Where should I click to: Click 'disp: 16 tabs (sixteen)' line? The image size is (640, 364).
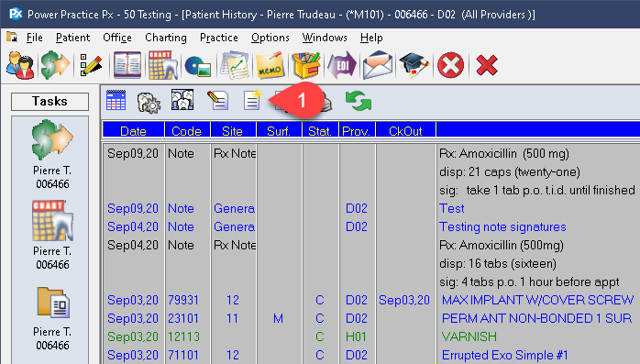498,264
